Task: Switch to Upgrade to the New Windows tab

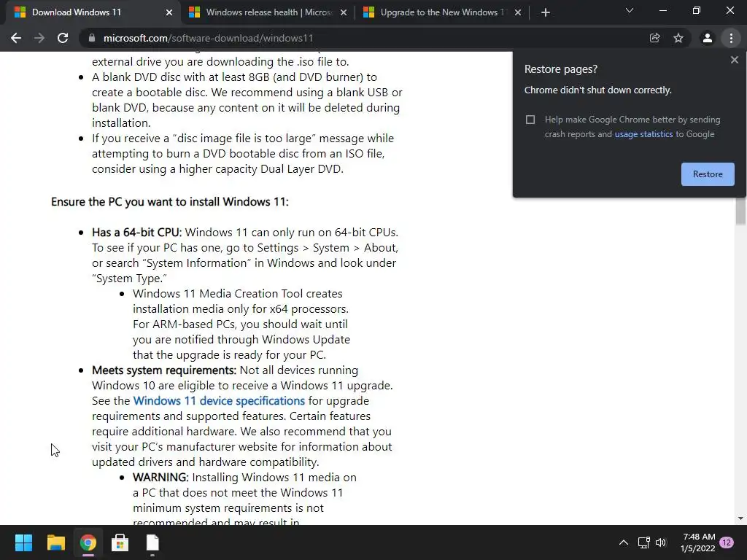Action: coord(441,12)
